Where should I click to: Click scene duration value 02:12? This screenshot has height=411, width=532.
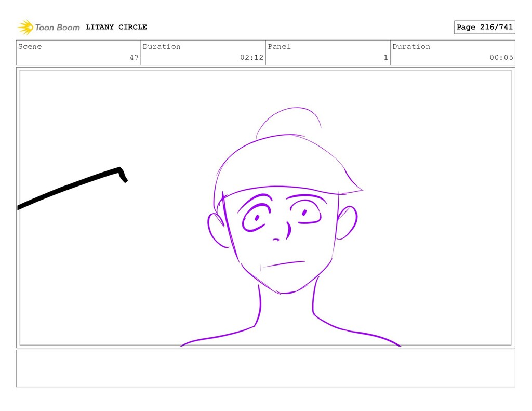click(x=251, y=57)
